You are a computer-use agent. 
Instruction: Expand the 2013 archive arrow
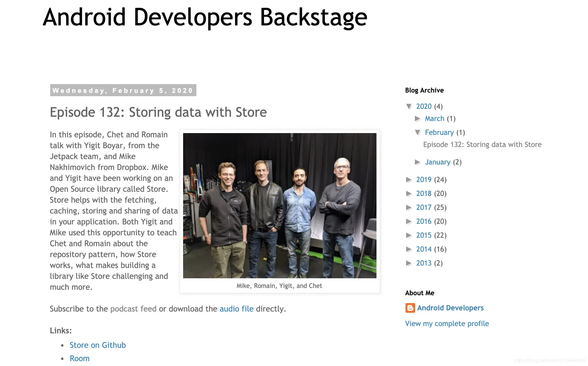(409, 263)
